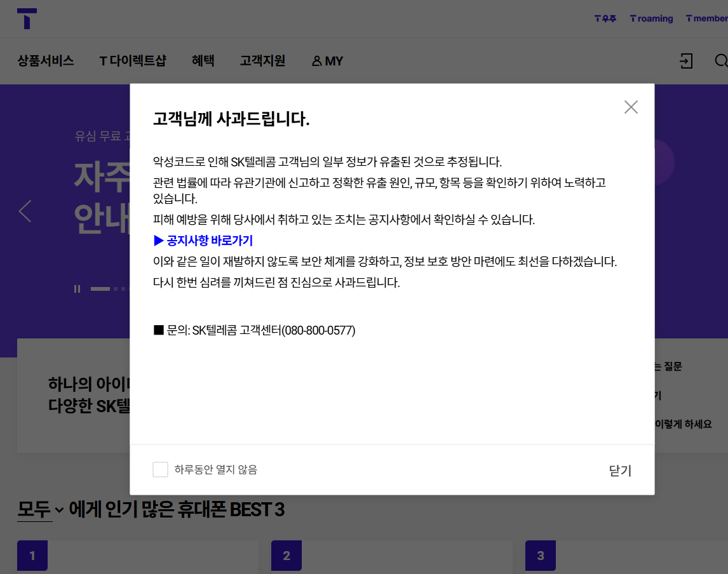Screen dimensions: 728x574
Task: Open 공지사항 바로가기 link
Action: pyautogui.click(x=203, y=241)
